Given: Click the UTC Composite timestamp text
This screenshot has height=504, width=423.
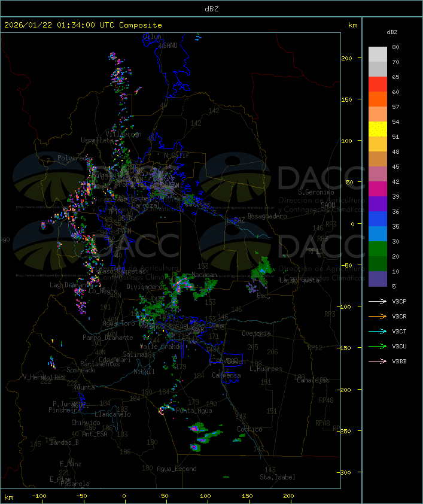Looking at the screenshot, I should click(x=83, y=25).
